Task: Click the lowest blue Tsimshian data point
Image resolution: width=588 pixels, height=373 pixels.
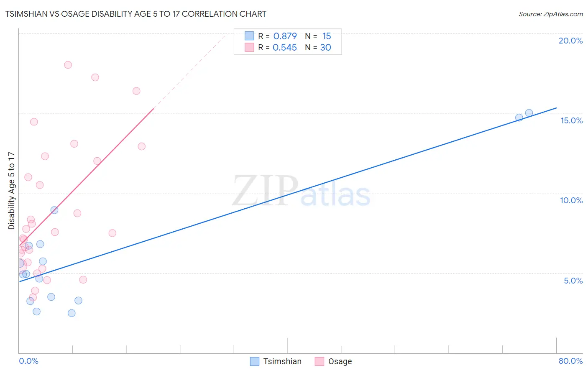Action: [72, 313]
